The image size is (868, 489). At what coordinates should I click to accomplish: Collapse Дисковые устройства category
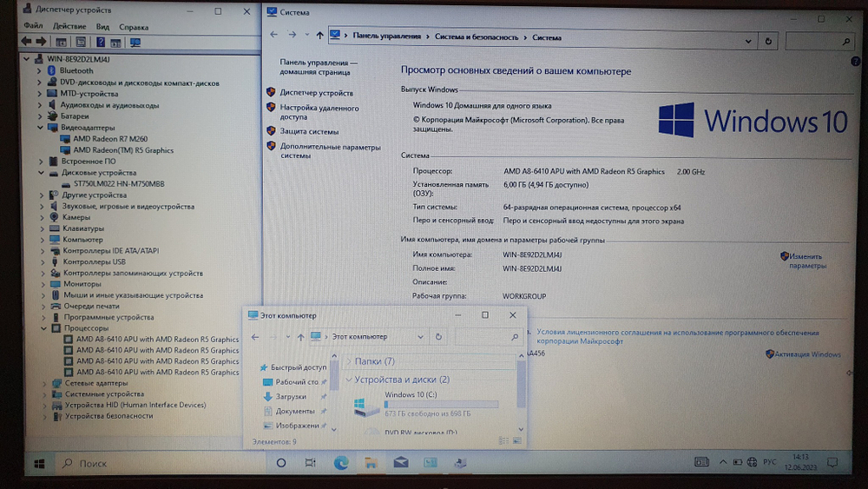(x=41, y=172)
